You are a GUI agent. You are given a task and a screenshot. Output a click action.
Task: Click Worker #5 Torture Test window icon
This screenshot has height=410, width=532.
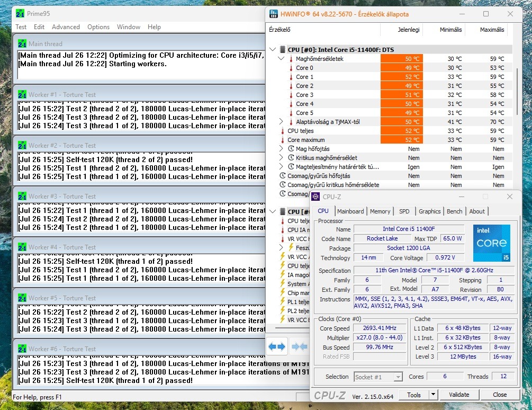click(x=22, y=298)
